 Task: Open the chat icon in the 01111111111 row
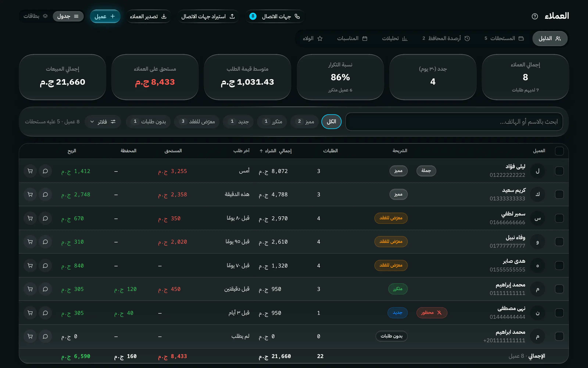point(45,289)
